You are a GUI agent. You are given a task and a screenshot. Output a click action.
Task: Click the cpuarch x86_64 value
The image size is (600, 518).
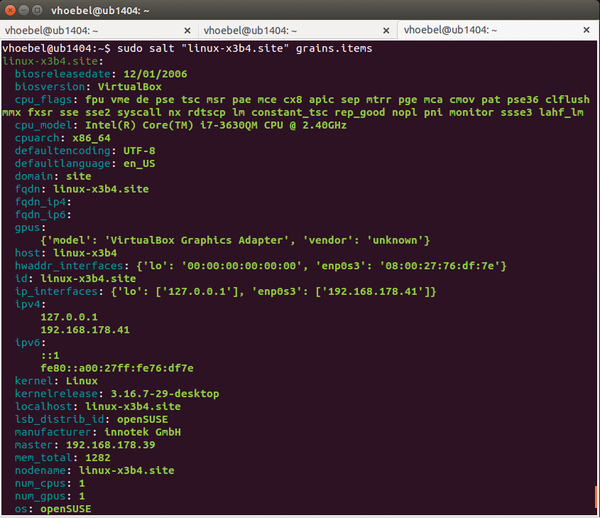(91, 138)
